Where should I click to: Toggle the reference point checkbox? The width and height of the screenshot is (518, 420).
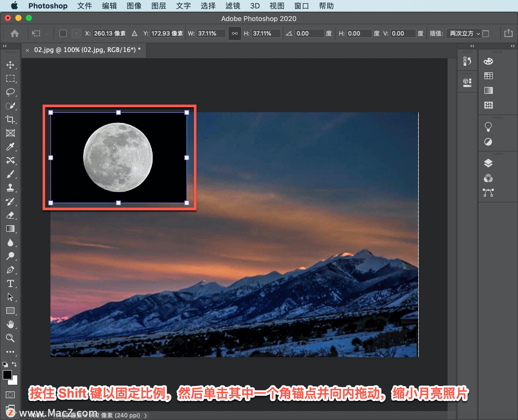coord(63,33)
